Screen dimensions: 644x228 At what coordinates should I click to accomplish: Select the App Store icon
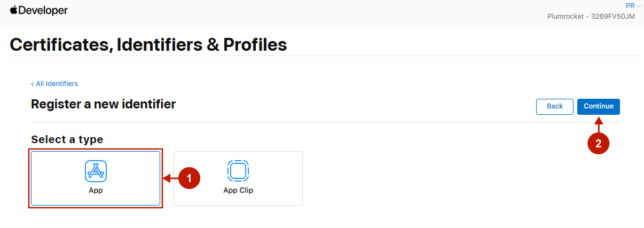[x=96, y=171]
